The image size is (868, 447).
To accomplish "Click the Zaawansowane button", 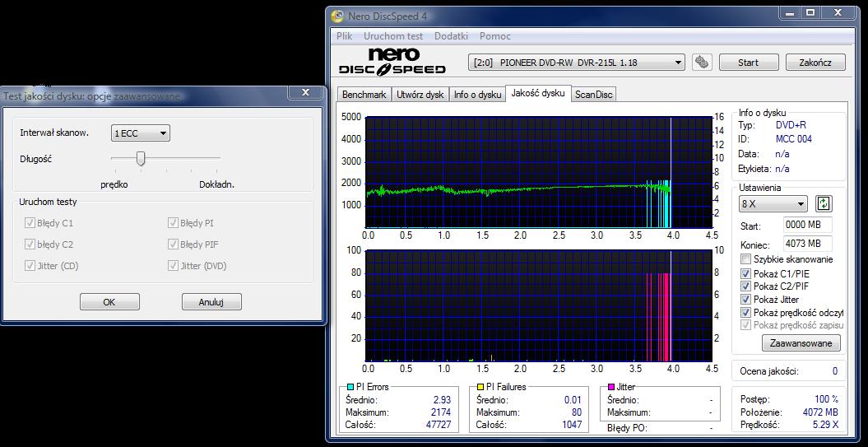I will [x=801, y=343].
